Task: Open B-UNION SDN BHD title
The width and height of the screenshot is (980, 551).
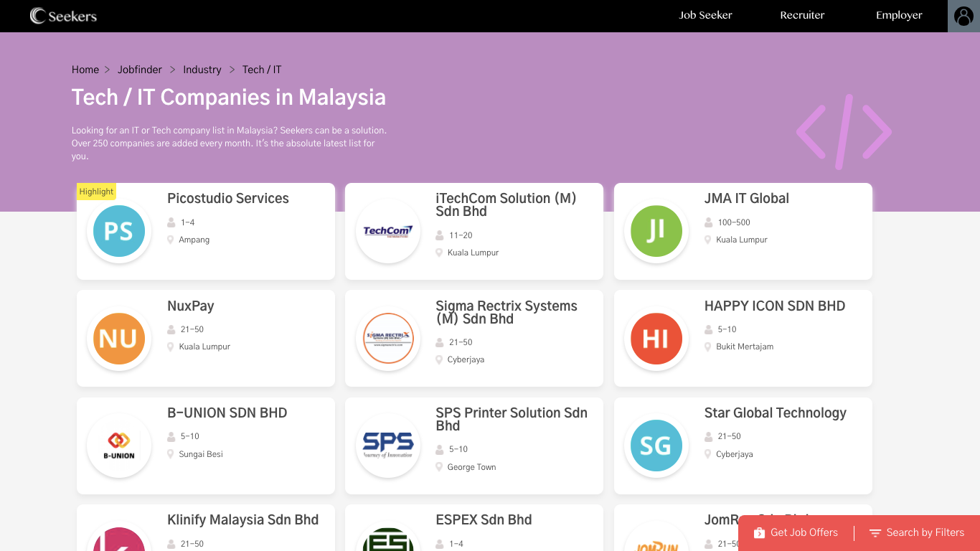Action: [227, 413]
